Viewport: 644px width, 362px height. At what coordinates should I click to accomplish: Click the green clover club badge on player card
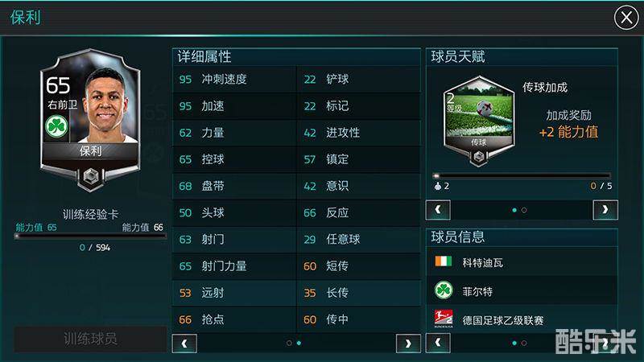pyautogui.click(x=56, y=126)
